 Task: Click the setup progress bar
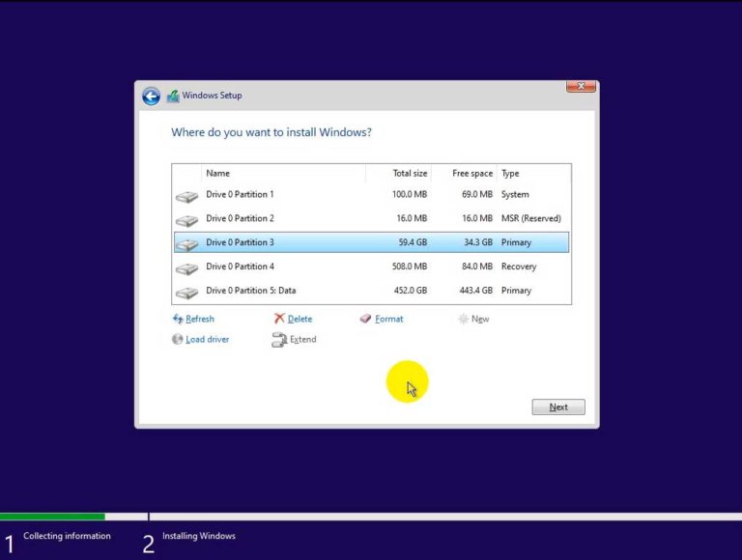click(371, 517)
